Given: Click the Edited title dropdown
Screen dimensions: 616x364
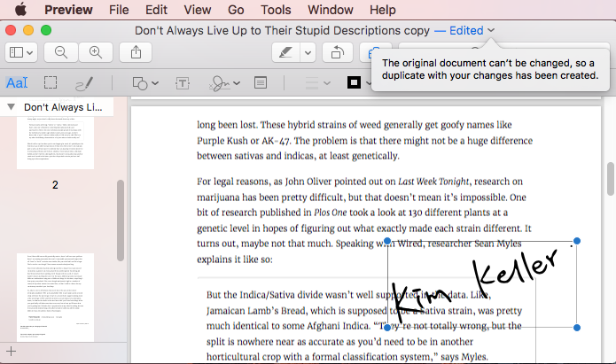Looking at the screenshot, I should click(464, 30).
